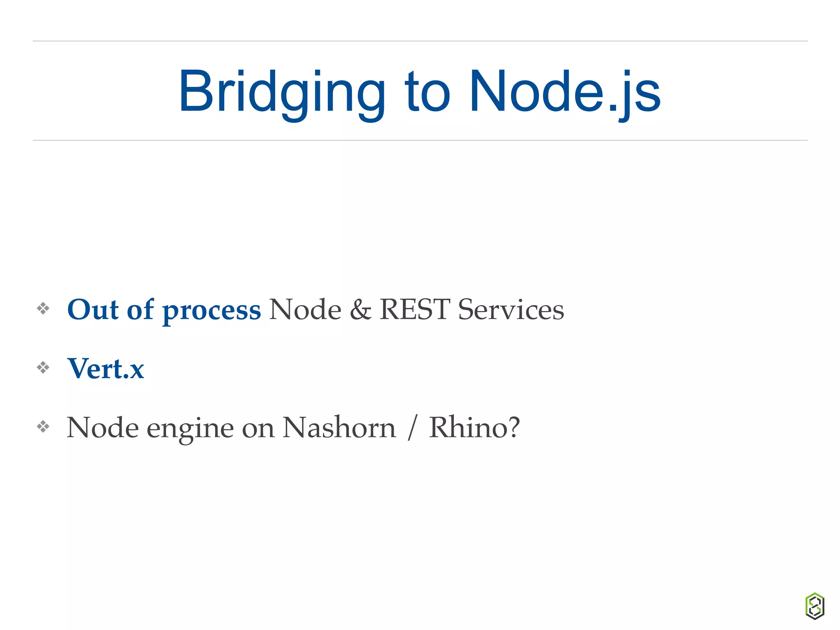Click the diamond bullet beside Out of process
The width and height of the screenshot is (840, 630).
[43, 308]
